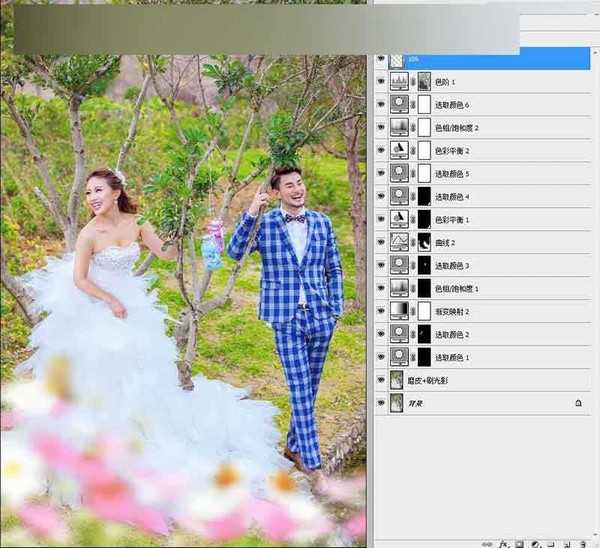
Task: Click the Color Balance icon on 色彩平衡 2
Action: click(x=400, y=150)
